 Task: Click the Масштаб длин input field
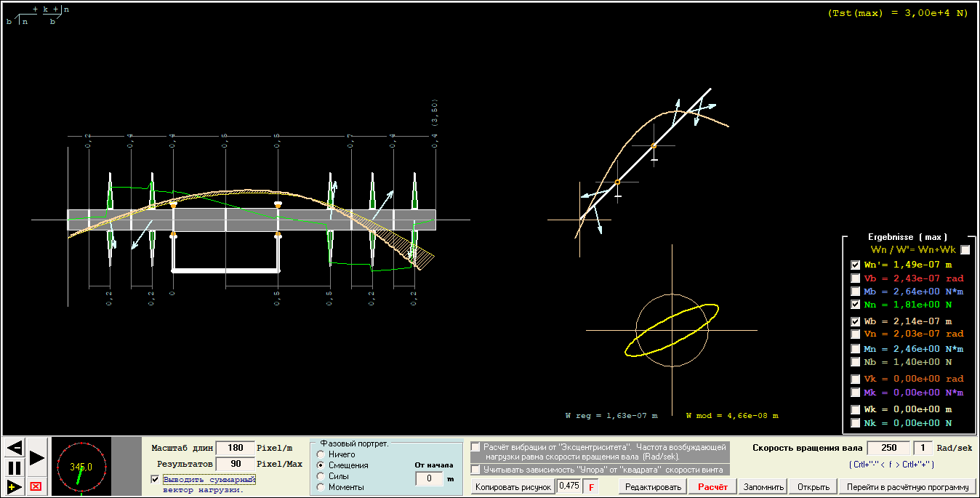[x=236, y=448]
